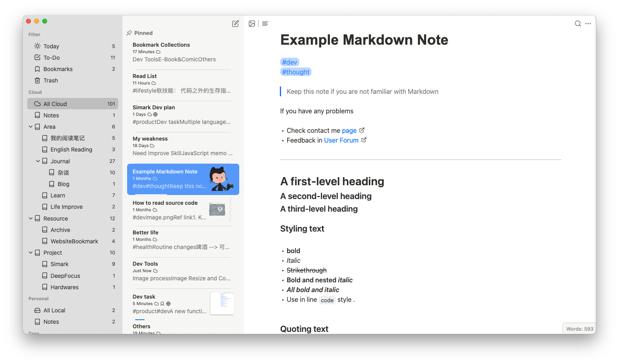Image resolution: width=619 pixels, height=364 pixels.
Task: Select the #dev tag in the note
Action: point(290,62)
